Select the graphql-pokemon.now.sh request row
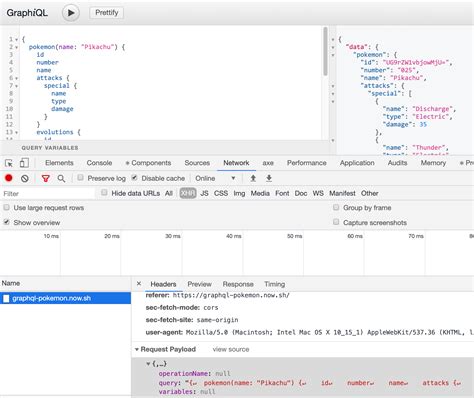 pyautogui.click(x=66, y=298)
